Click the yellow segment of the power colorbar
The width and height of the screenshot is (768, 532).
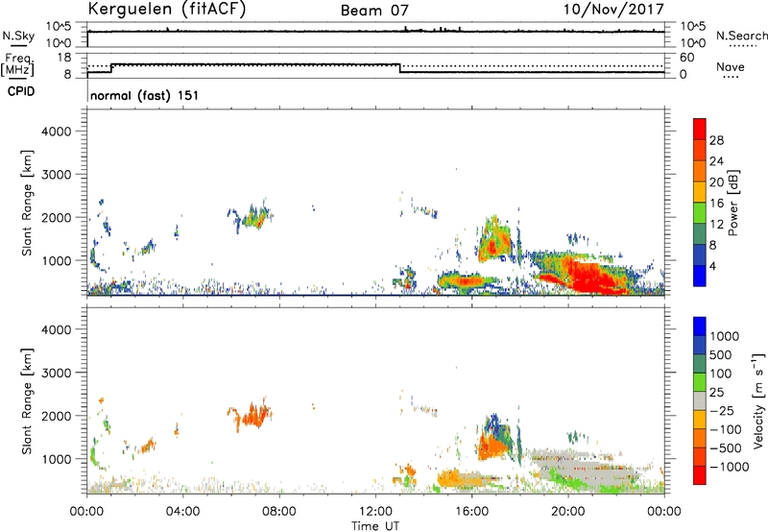[x=700, y=192]
